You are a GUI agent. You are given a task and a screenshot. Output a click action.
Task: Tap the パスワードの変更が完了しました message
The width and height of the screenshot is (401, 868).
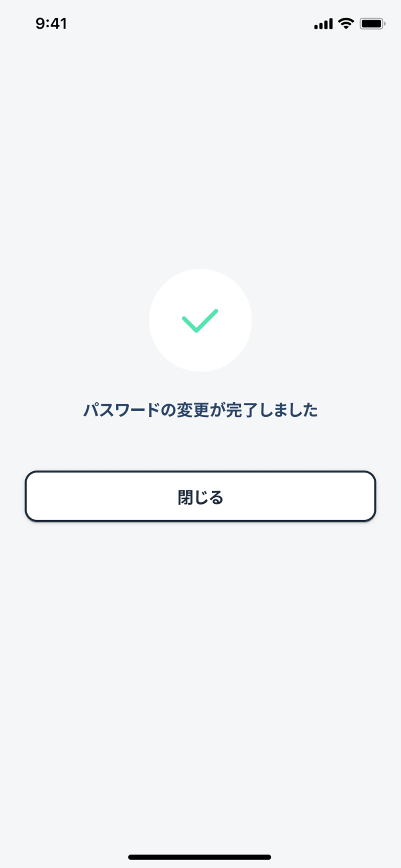200,410
